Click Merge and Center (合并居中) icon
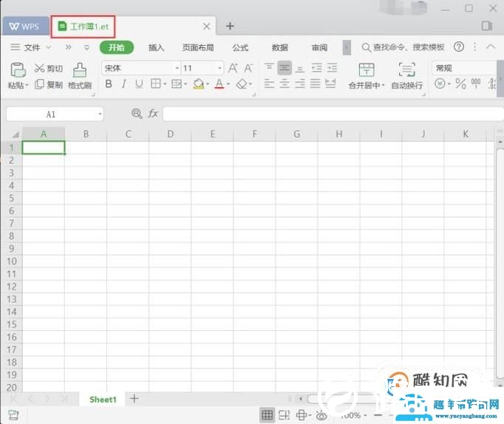Viewport: 504px width, 424px height. click(367, 69)
